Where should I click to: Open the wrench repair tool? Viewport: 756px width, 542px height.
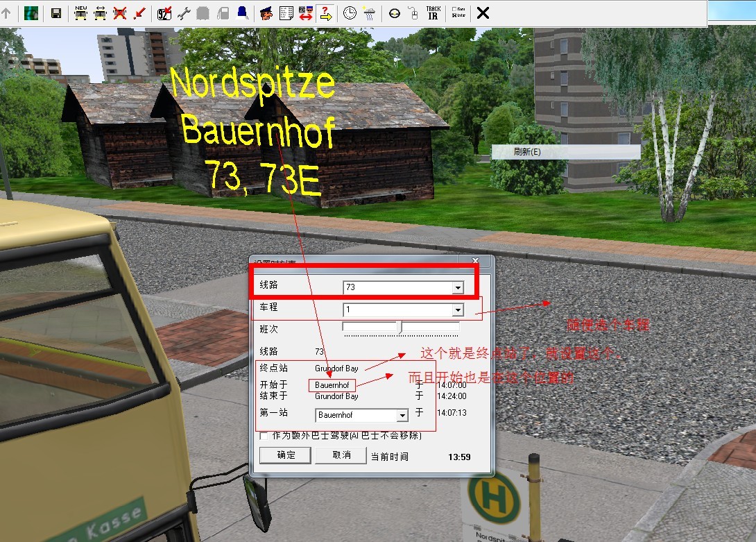[x=184, y=13]
